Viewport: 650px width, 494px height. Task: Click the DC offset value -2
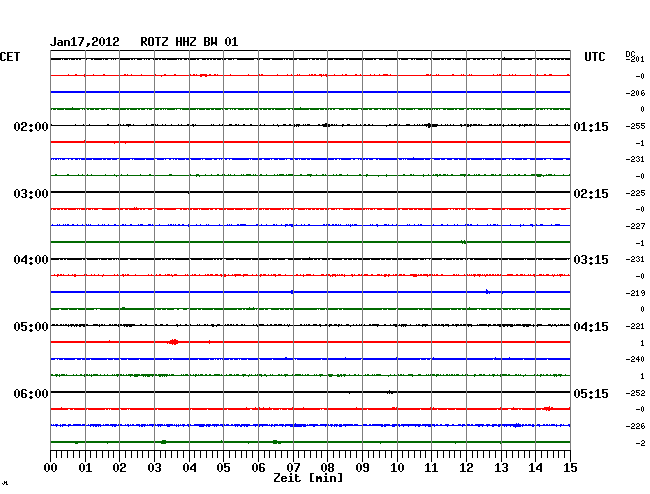[x=640, y=443]
